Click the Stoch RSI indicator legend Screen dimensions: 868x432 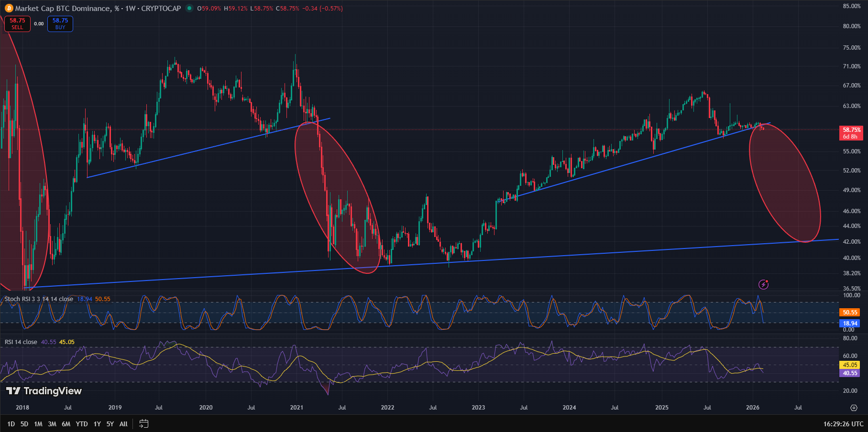[39, 299]
